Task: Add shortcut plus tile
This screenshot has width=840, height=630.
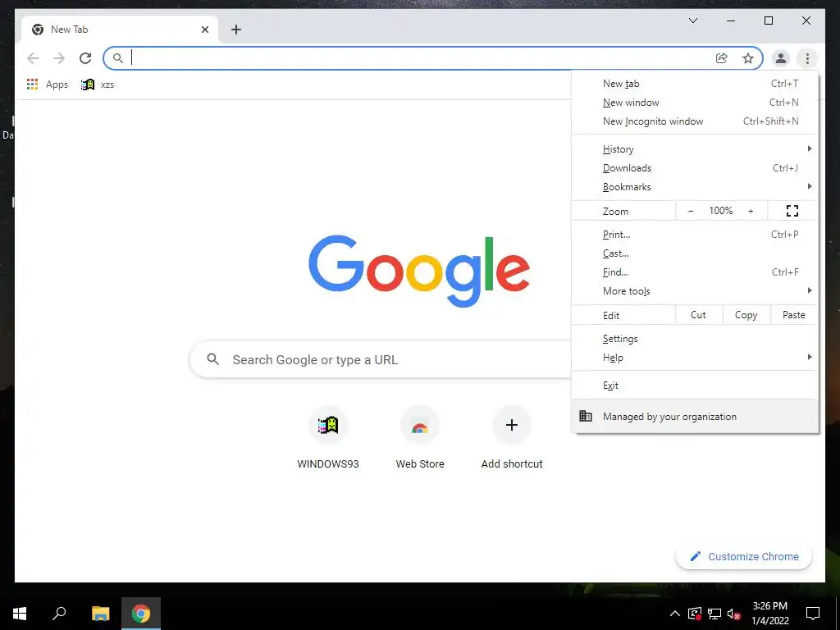Action: [x=512, y=438]
